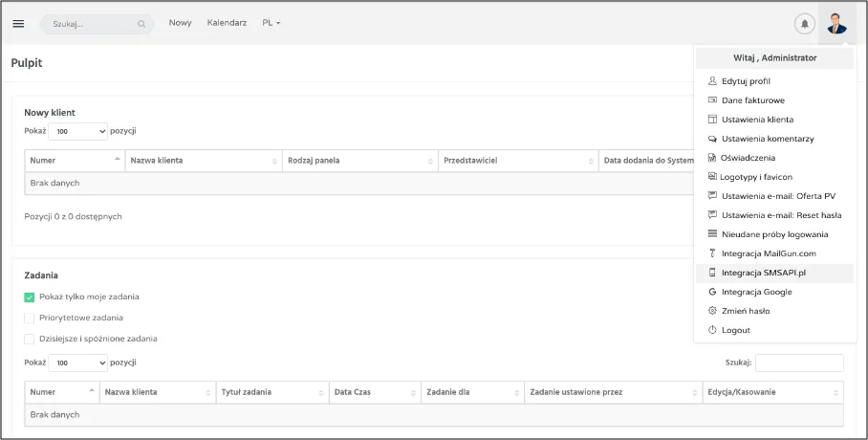Screen dimensions: 868x440
Task: Click the speech bubble icon beside Ustawienia komentarzy
Action: click(x=712, y=139)
